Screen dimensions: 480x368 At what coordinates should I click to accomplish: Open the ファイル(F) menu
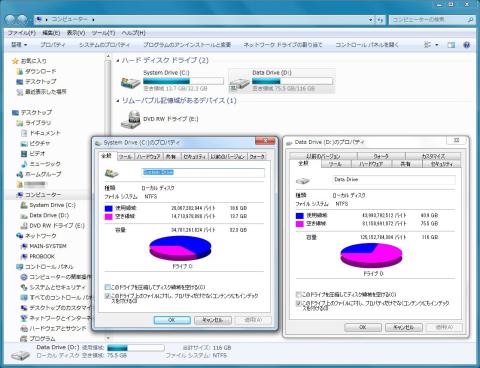pyautogui.click(x=21, y=33)
